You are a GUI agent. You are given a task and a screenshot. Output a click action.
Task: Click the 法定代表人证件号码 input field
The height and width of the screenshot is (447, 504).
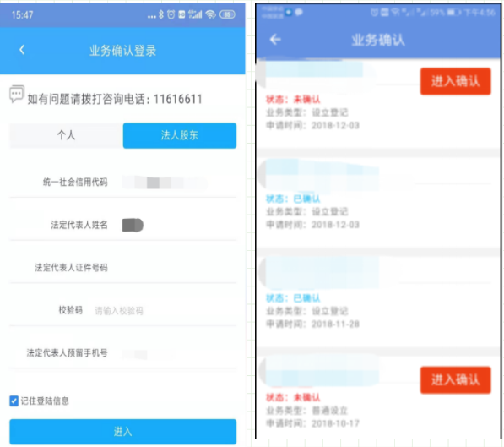tap(179, 267)
